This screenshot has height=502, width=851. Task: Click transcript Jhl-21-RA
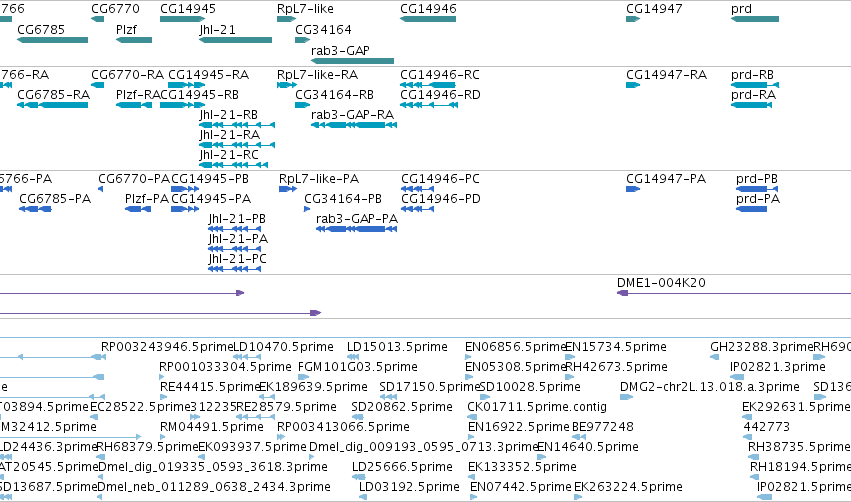tap(230, 135)
